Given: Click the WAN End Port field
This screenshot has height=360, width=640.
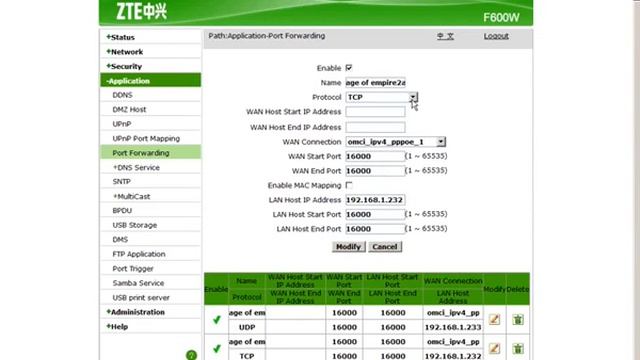Looking at the screenshot, I should point(375,171).
